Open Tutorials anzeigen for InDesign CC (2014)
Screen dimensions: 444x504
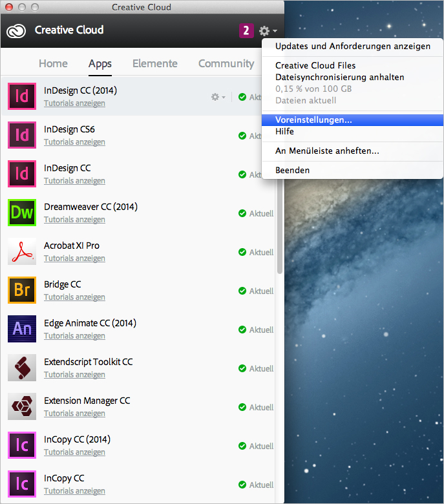74,103
